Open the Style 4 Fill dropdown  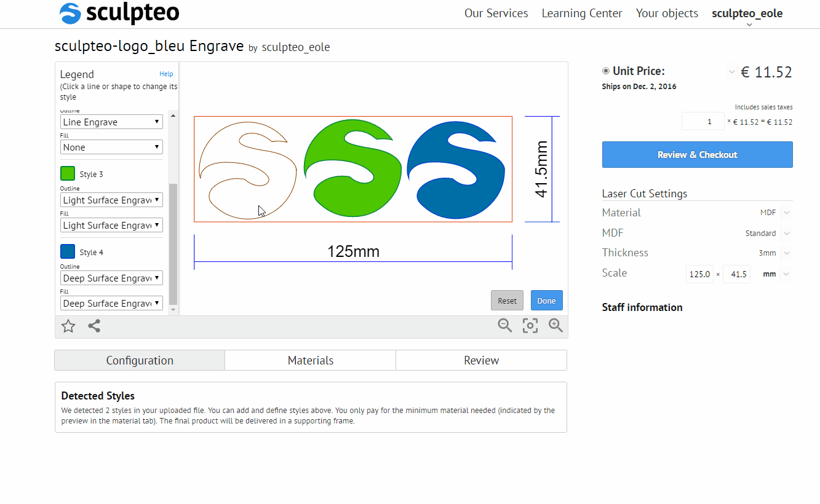(x=111, y=303)
